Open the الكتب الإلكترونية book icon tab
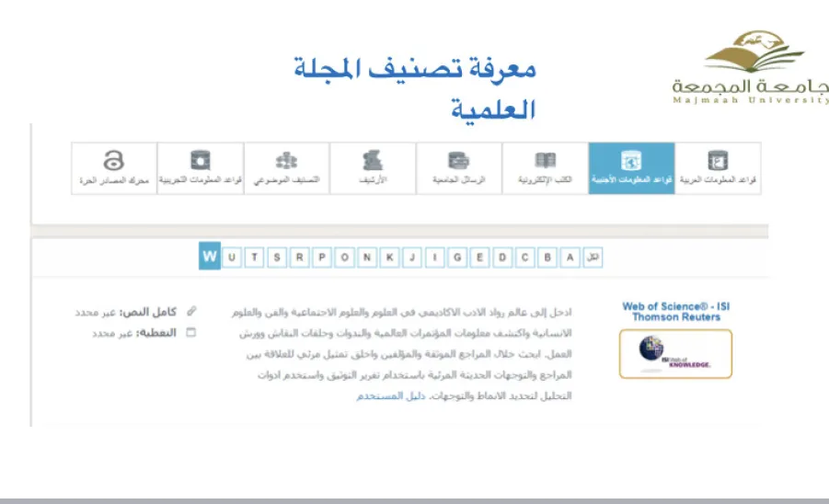The image size is (829, 504). [x=545, y=168]
